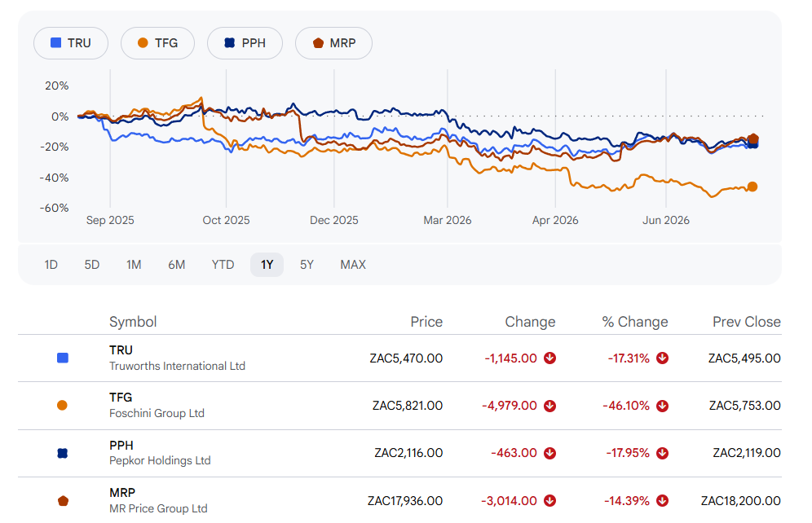Click the Prev Close column header

tap(746, 322)
